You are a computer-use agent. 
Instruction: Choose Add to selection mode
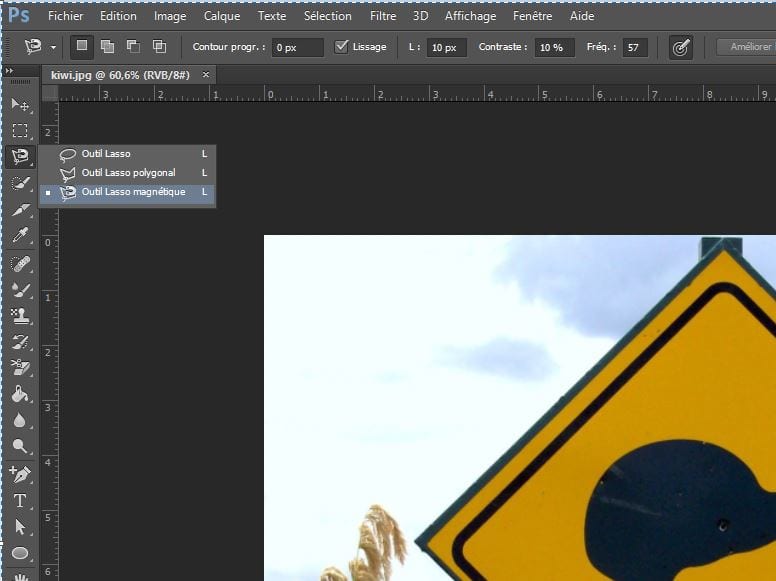107,47
